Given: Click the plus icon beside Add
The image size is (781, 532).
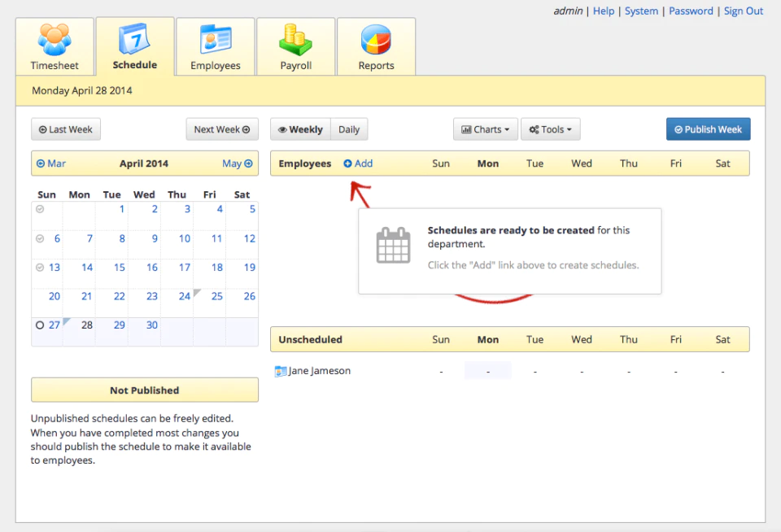Looking at the screenshot, I should coord(347,164).
